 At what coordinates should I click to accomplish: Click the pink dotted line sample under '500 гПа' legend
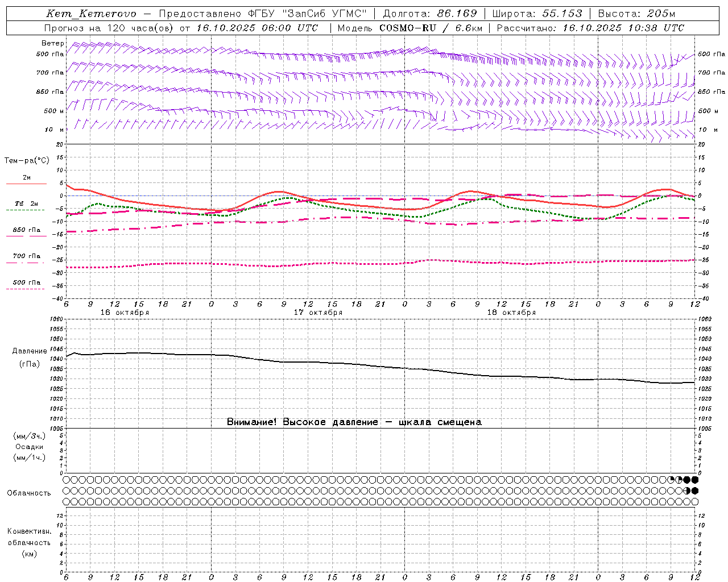(26, 289)
